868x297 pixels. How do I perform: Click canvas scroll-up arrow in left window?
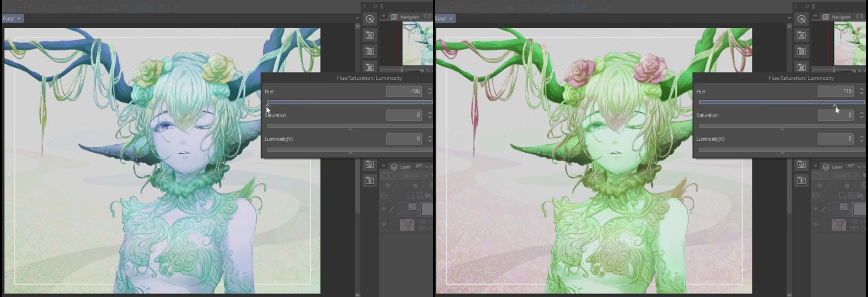tap(358, 26)
